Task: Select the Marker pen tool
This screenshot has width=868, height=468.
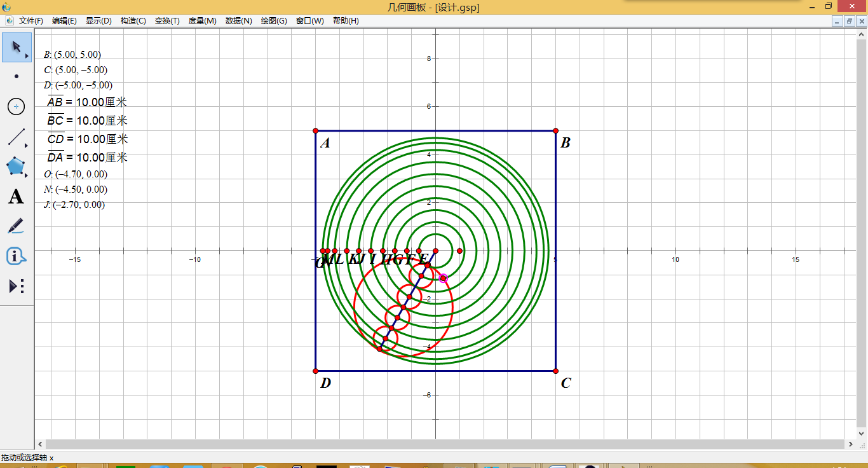Action: point(17,226)
